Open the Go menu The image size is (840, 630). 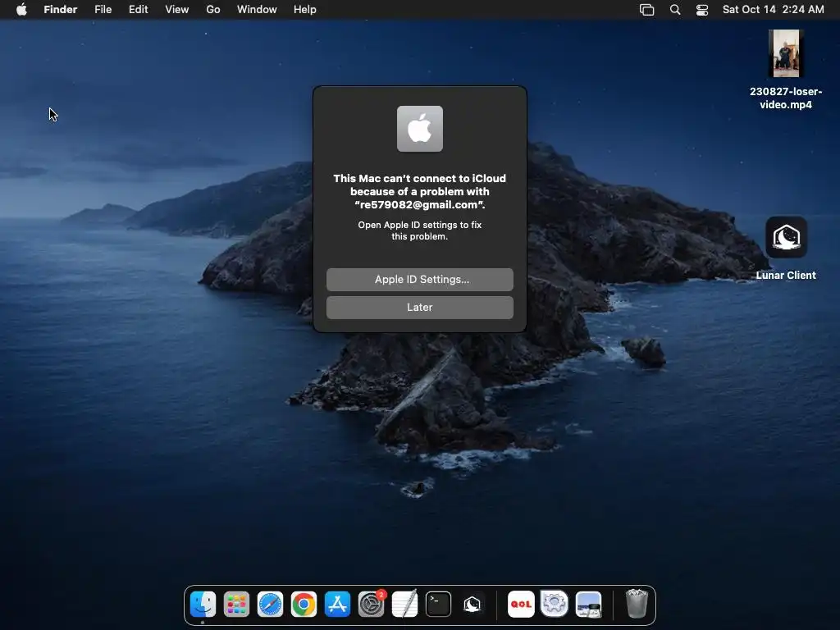coord(213,10)
